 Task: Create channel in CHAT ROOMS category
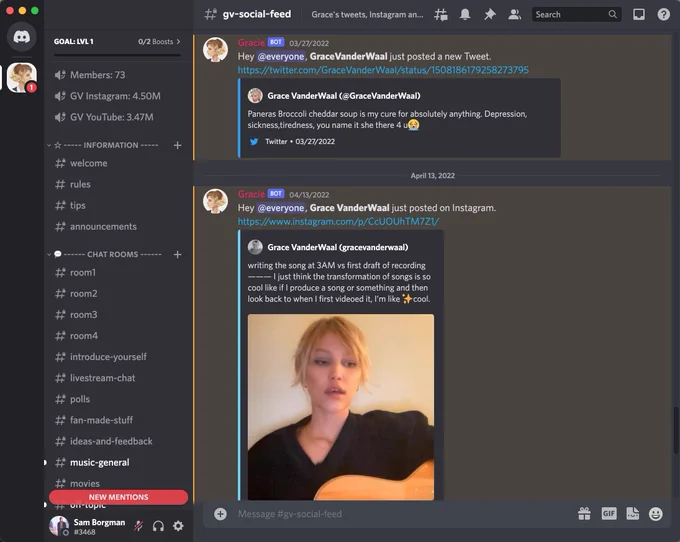177,255
